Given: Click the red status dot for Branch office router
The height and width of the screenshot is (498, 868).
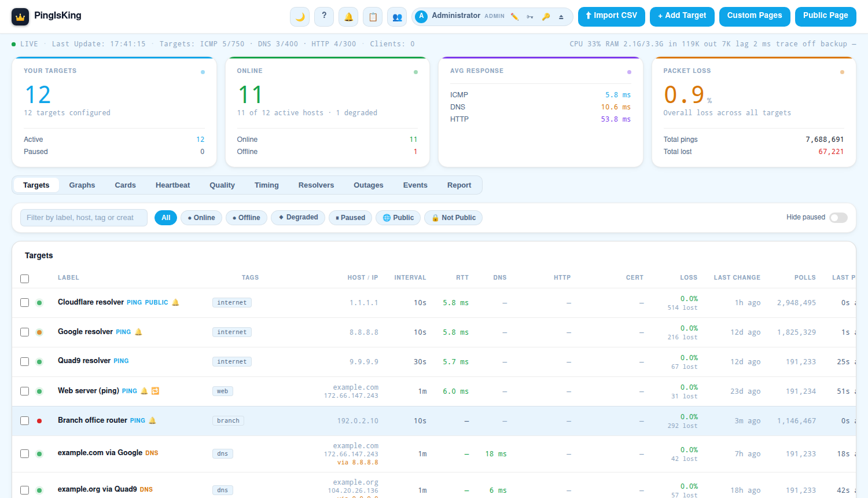Looking at the screenshot, I should [39, 421].
